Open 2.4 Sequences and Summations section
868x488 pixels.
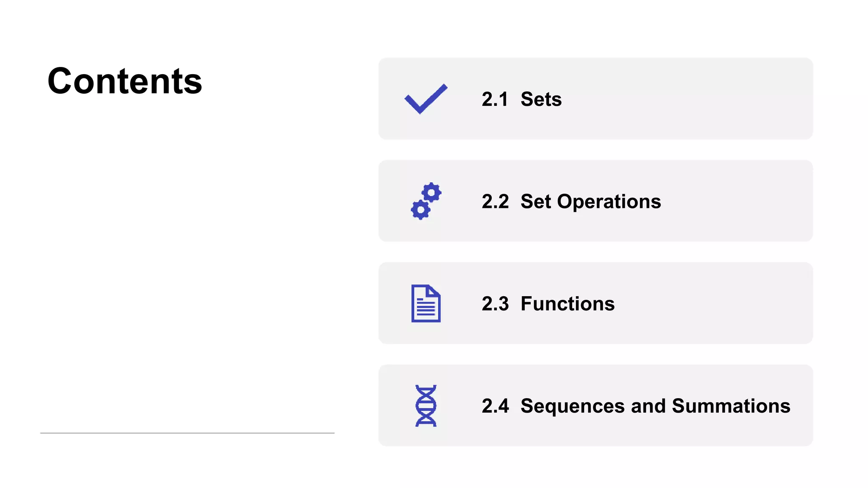[636, 406]
